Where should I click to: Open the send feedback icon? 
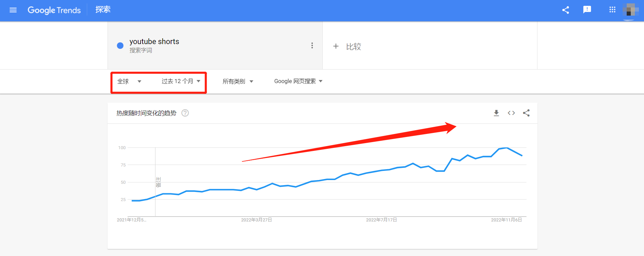(587, 10)
